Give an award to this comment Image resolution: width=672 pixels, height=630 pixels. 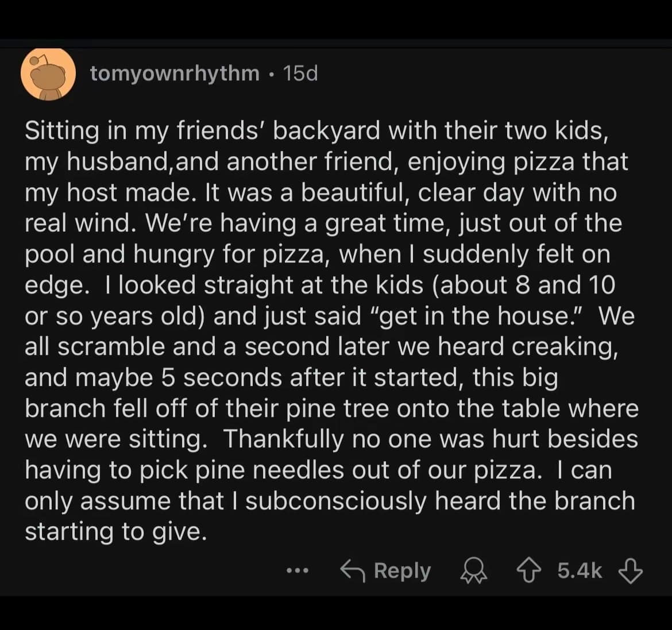[x=473, y=571]
